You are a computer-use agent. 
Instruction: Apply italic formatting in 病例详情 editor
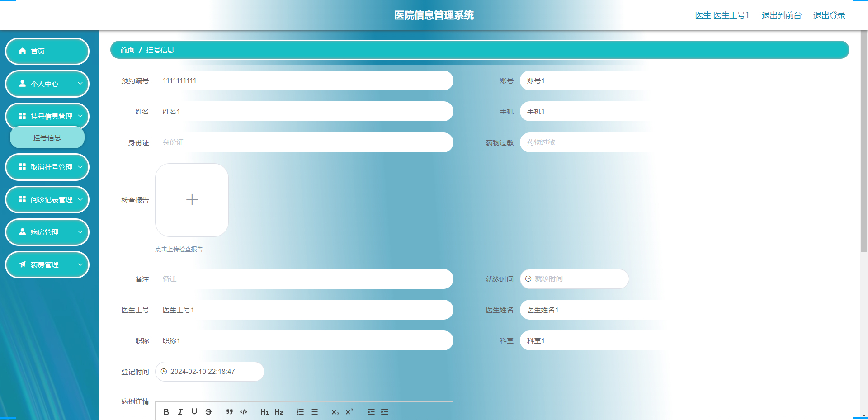pyautogui.click(x=180, y=412)
